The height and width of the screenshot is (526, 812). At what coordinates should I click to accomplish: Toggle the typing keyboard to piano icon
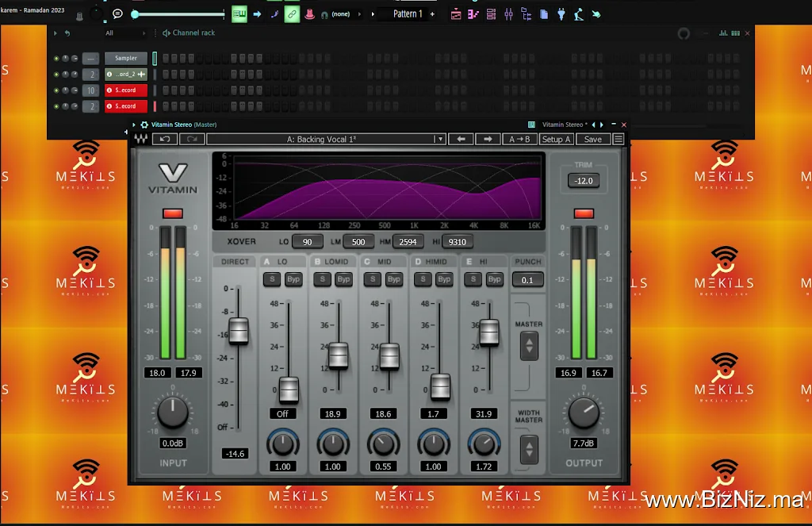pos(239,14)
